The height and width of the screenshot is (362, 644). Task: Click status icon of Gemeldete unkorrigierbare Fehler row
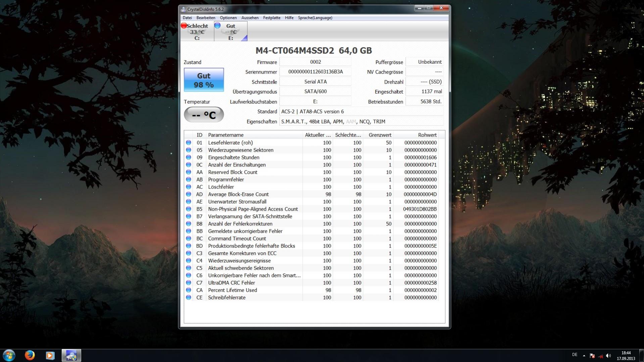tap(189, 231)
